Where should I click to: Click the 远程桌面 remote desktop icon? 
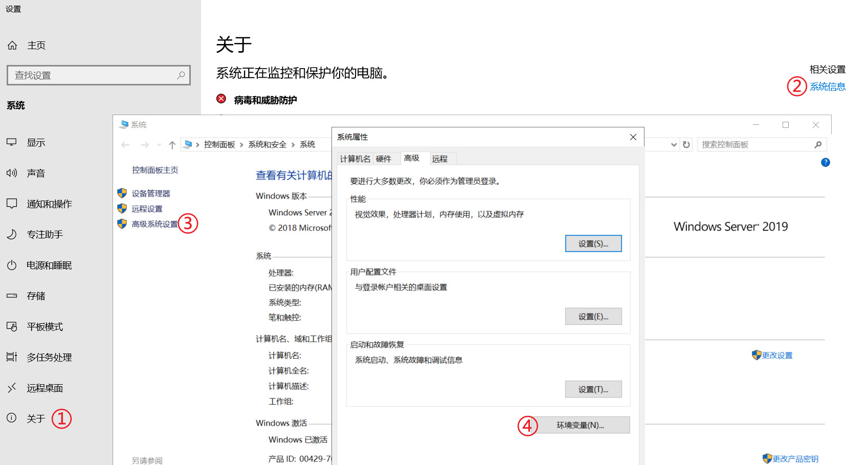tap(12, 388)
